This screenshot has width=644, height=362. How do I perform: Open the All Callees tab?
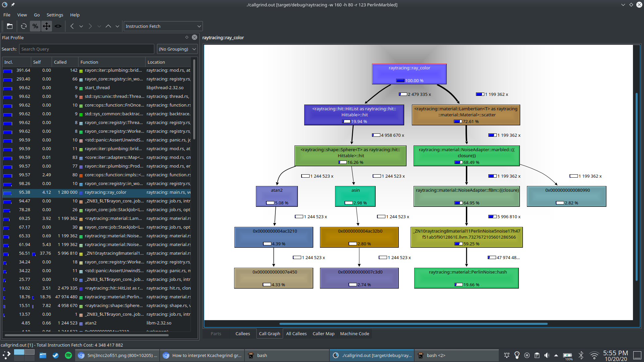tap(296, 334)
